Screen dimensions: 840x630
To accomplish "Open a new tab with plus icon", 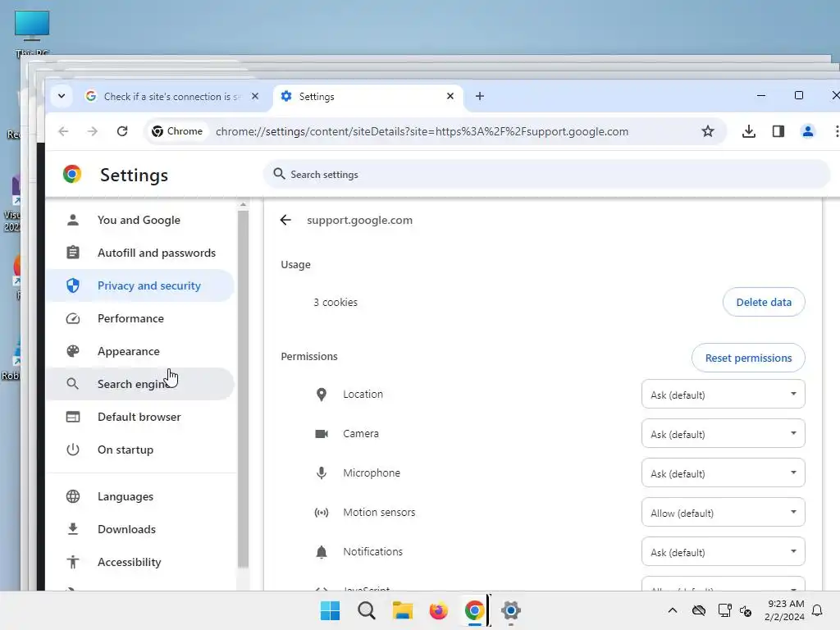I will (480, 97).
